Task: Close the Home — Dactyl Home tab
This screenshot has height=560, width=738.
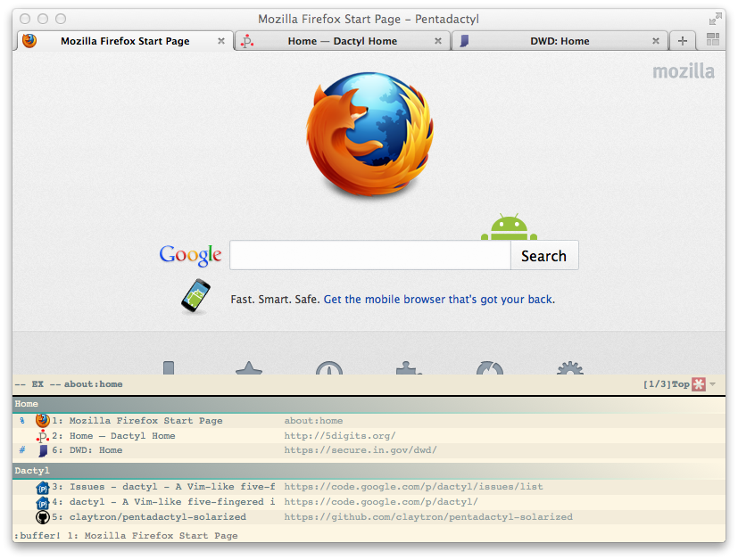Action: click(438, 41)
